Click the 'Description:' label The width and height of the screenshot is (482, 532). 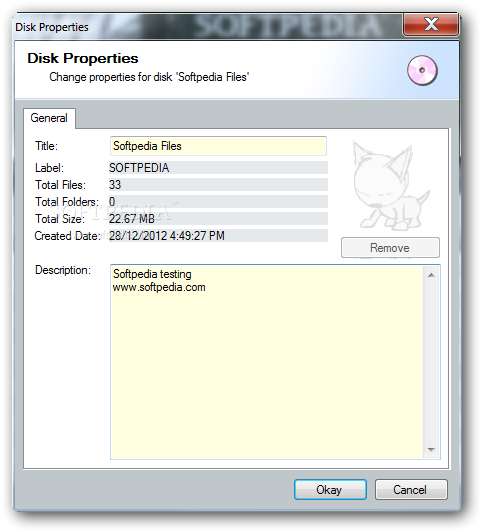tap(63, 270)
